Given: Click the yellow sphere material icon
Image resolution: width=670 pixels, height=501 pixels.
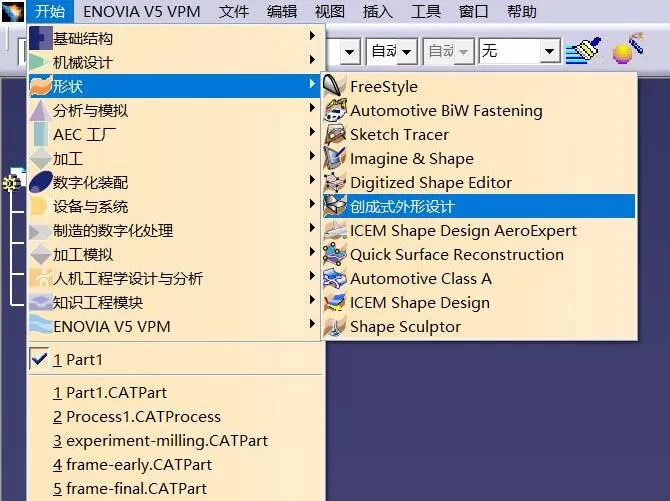Looking at the screenshot, I should pos(627,48).
